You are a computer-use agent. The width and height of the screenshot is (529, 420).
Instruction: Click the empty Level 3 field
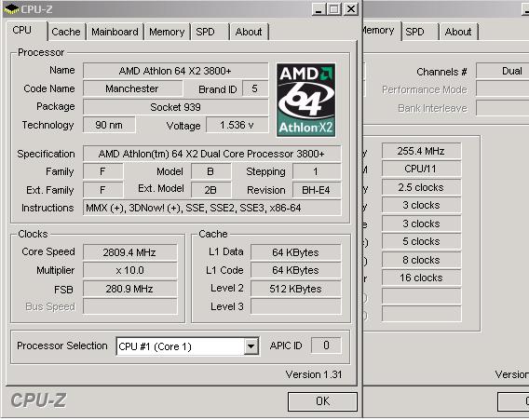coord(296,306)
